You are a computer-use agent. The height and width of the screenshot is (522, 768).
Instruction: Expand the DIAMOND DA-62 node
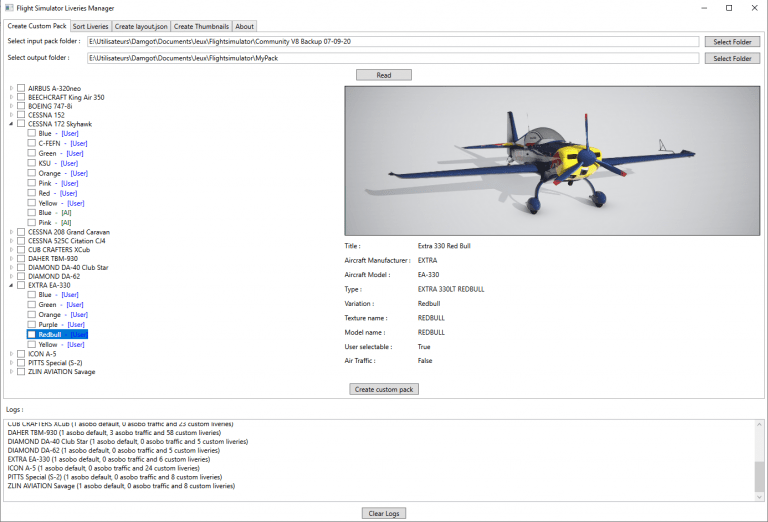coord(11,276)
